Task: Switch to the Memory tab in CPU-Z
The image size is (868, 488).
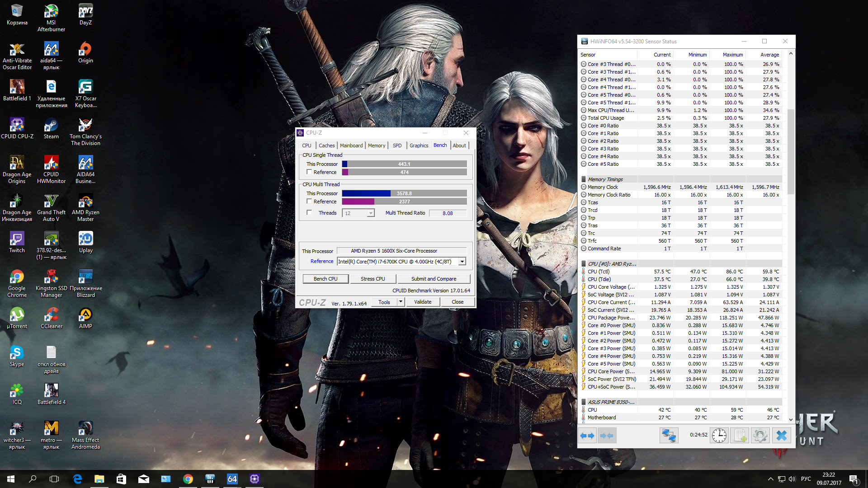Action: tap(376, 145)
